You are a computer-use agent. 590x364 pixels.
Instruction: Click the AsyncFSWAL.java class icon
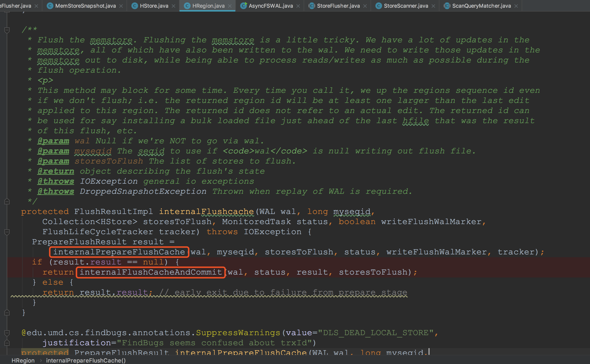(x=244, y=6)
